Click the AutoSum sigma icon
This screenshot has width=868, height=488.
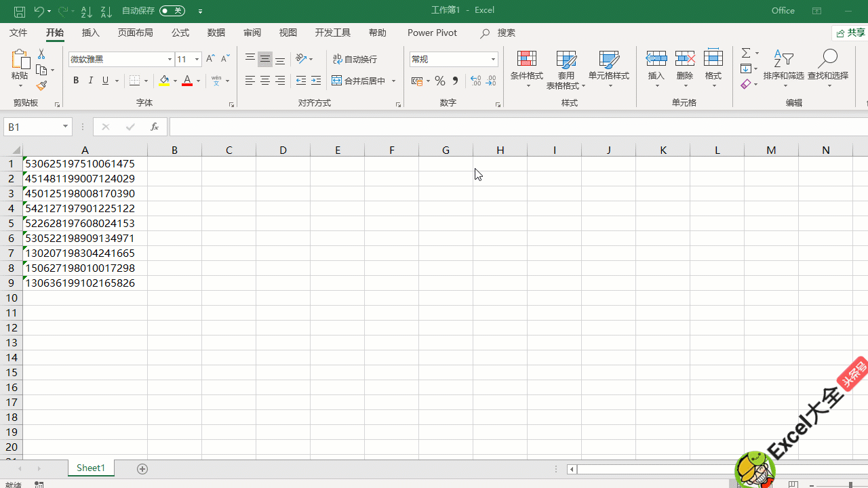click(x=746, y=54)
